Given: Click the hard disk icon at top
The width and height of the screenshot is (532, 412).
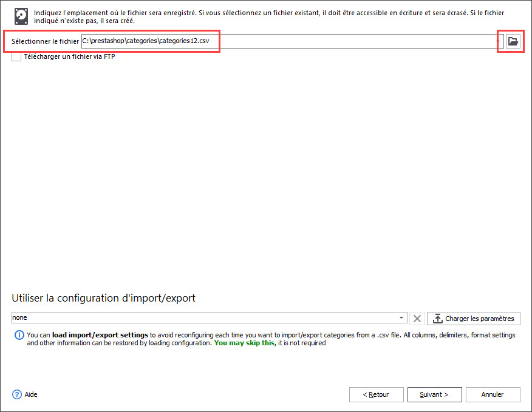Looking at the screenshot, I should 21,16.
